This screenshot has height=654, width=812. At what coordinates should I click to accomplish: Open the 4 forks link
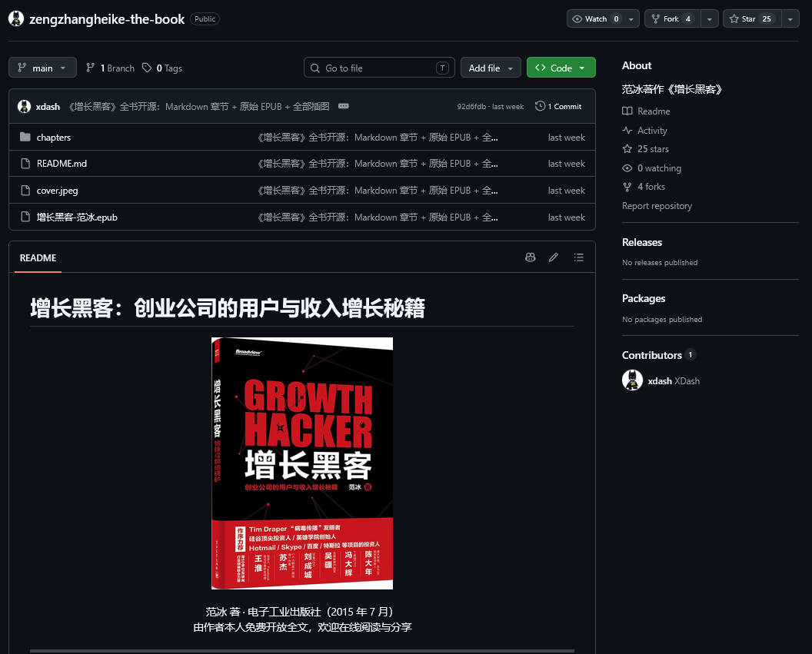pos(651,187)
